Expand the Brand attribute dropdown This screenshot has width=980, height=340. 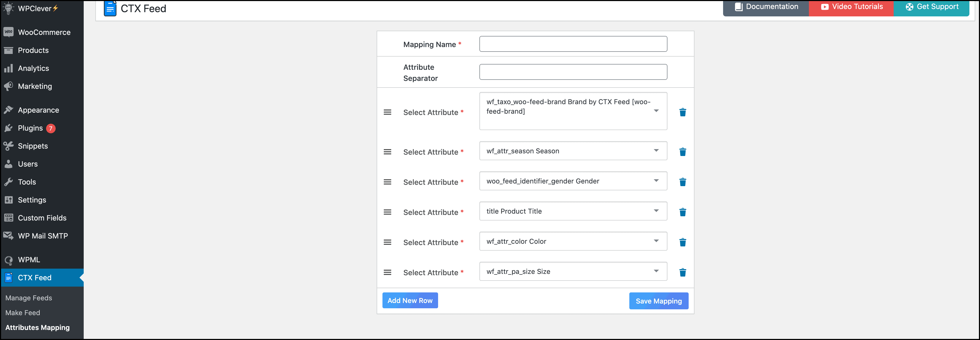coord(656,112)
